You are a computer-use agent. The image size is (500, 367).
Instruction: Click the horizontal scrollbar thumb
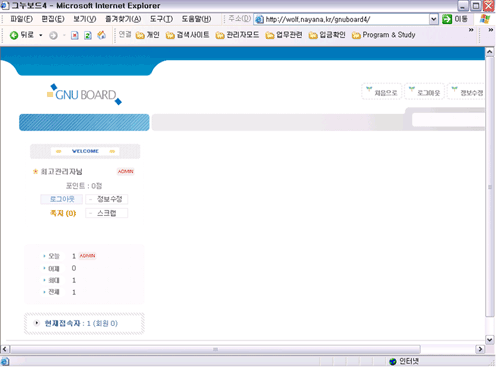coord(215,349)
